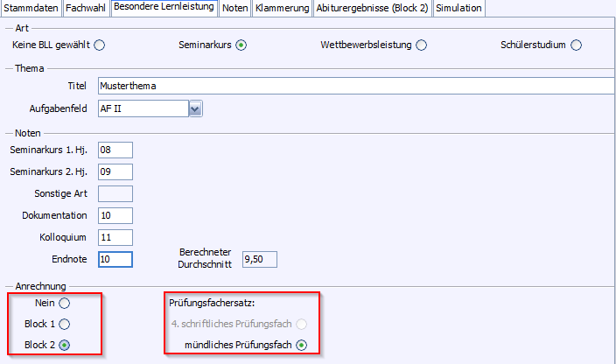Click the Titel text field
This screenshot has width=616, height=364.
pyautogui.click(x=350, y=86)
